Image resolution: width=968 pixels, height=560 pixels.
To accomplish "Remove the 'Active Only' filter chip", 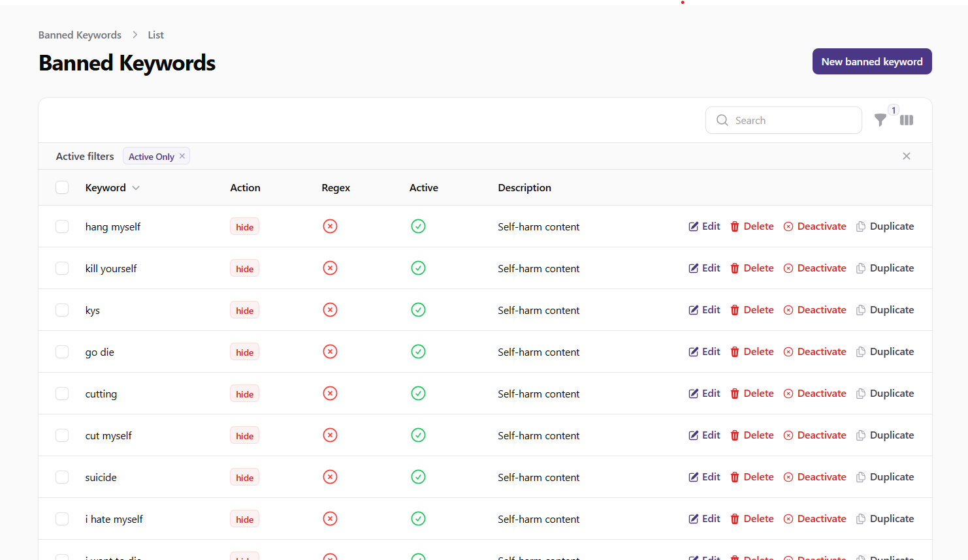I will (182, 156).
